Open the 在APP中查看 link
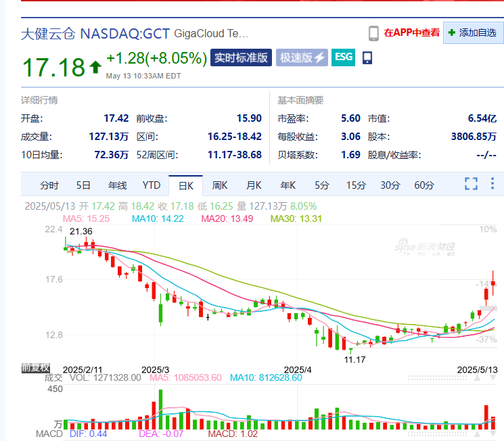This screenshot has width=504, height=441. (x=411, y=32)
